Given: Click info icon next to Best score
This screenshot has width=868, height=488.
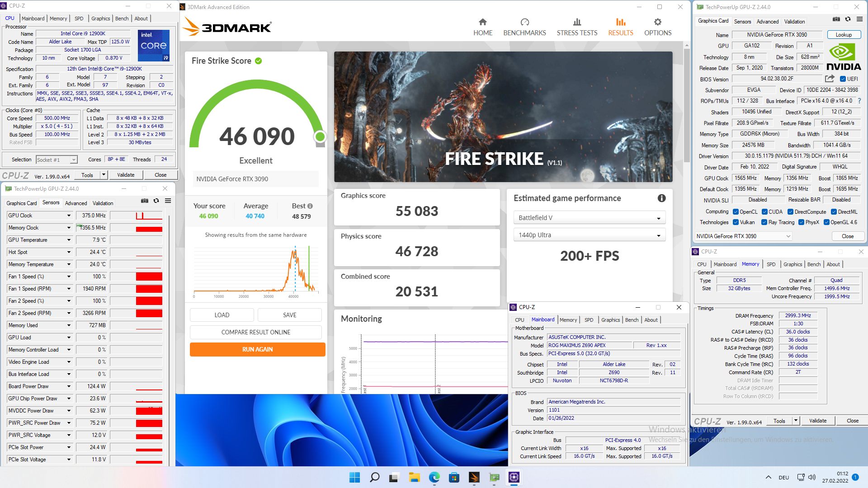Looking at the screenshot, I should tap(310, 206).
